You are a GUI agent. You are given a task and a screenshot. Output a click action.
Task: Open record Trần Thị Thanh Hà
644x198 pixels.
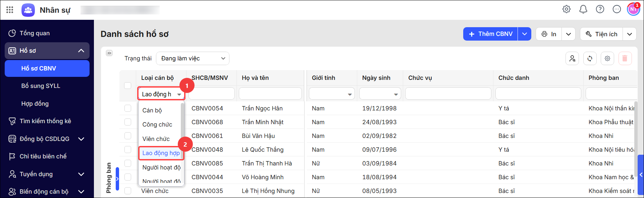pyautogui.click(x=267, y=163)
